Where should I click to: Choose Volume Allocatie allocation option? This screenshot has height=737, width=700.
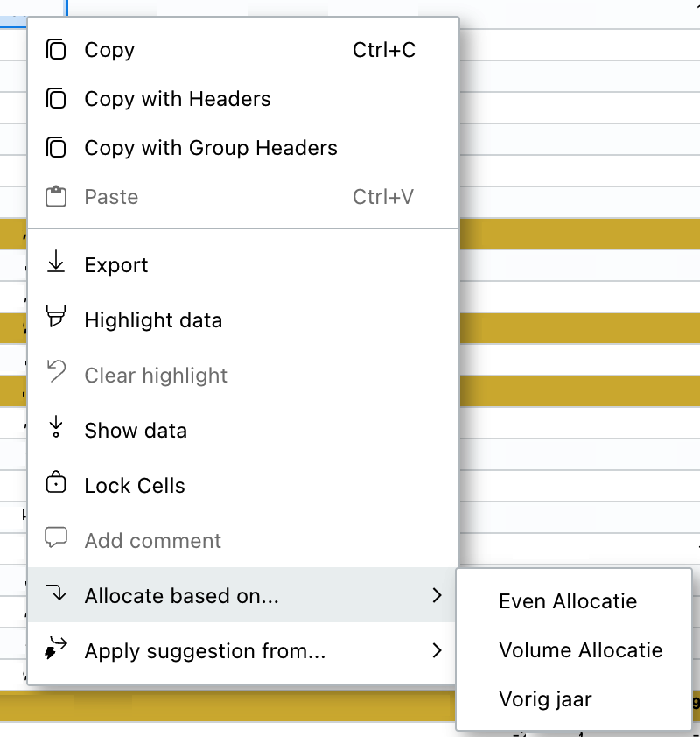tap(581, 650)
